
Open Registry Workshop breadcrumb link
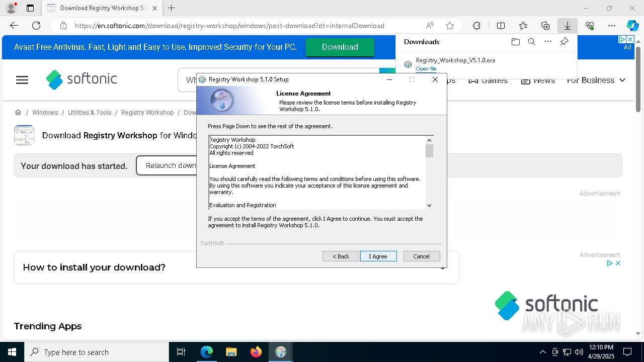pos(147,113)
